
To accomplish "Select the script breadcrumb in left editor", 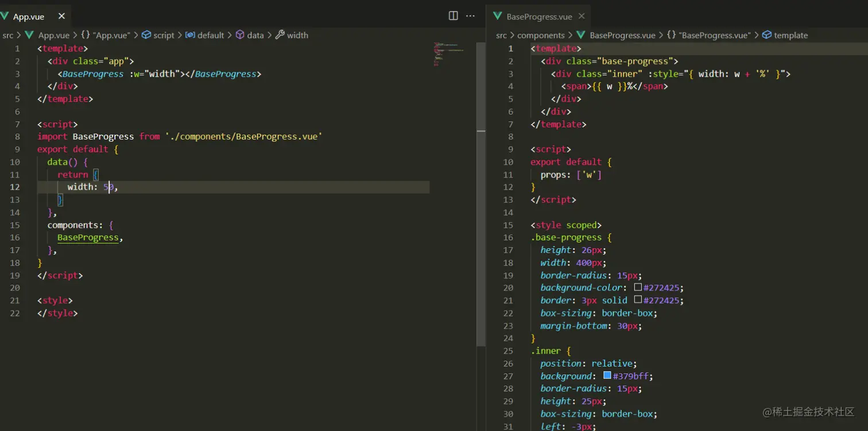I will pos(164,35).
